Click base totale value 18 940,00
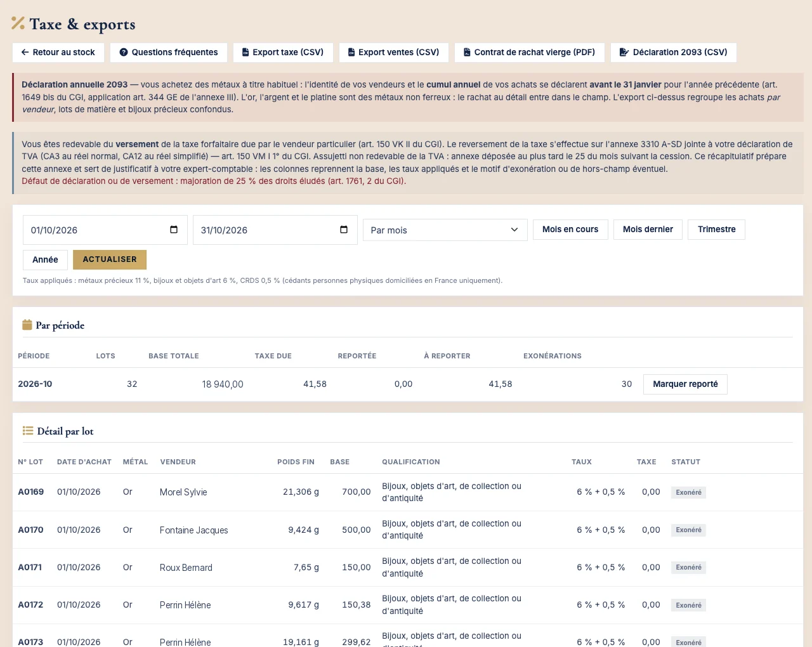The image size is (812, 647). (x=223, y=384)
